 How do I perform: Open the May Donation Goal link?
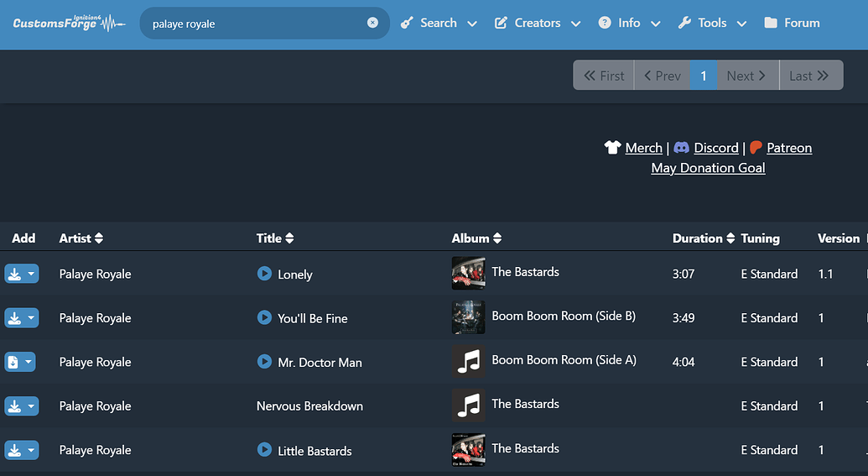pyautogui.click(x=708, y=168)
